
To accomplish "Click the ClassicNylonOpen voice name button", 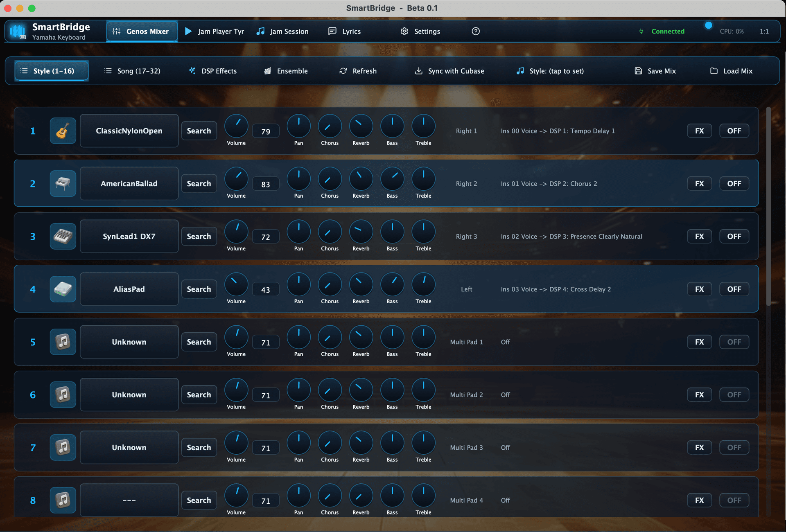I will coord(129,131).
